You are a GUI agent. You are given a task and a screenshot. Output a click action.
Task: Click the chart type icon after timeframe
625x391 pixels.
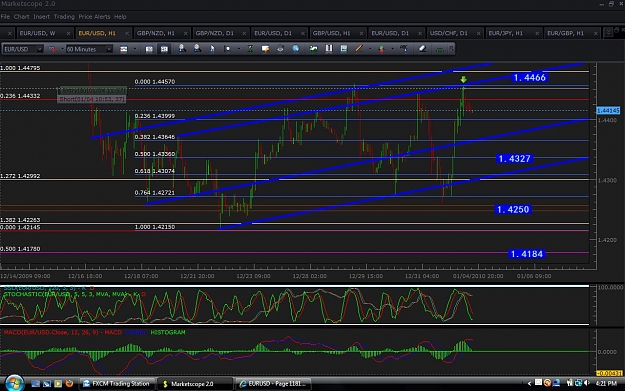pyautogui.click(x=124, y=49)
